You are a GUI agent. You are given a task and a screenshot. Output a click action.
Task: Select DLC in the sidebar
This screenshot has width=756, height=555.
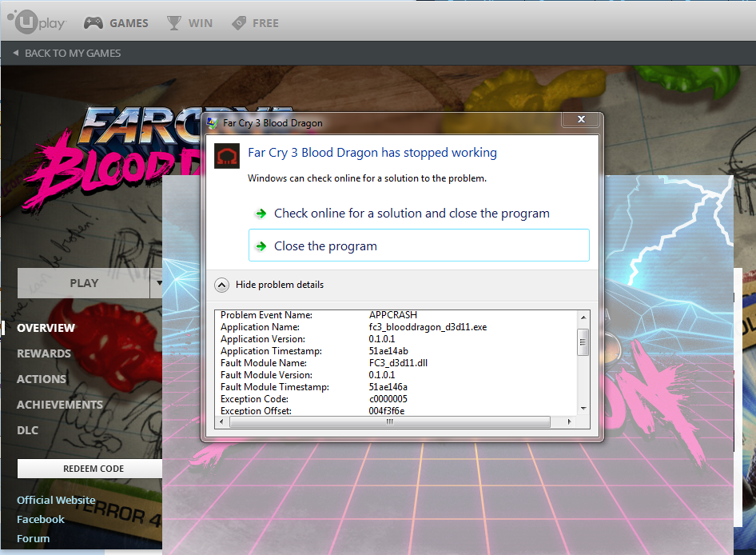click(x=27, y=430)
